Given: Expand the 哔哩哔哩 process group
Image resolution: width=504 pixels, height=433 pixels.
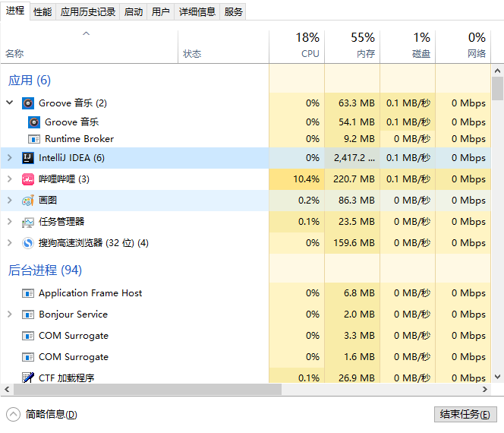Looking at the screenshot, I should point(10,179).
